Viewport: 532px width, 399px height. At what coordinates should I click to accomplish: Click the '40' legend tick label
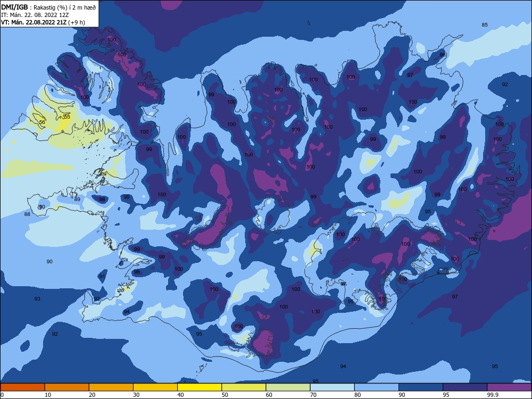pyautogui.click(x=180, y=395)
